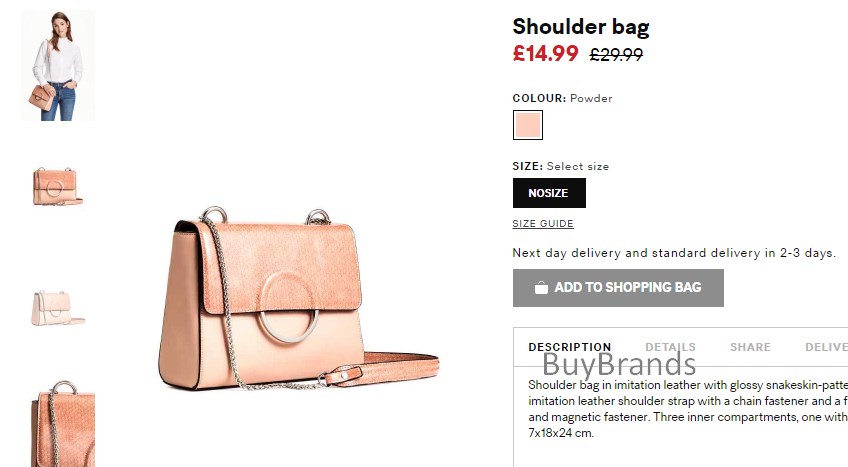This screenshot has width=848, height=467.
Task: Click the crossed-out original price £29.99
Action: pos(616,54)
